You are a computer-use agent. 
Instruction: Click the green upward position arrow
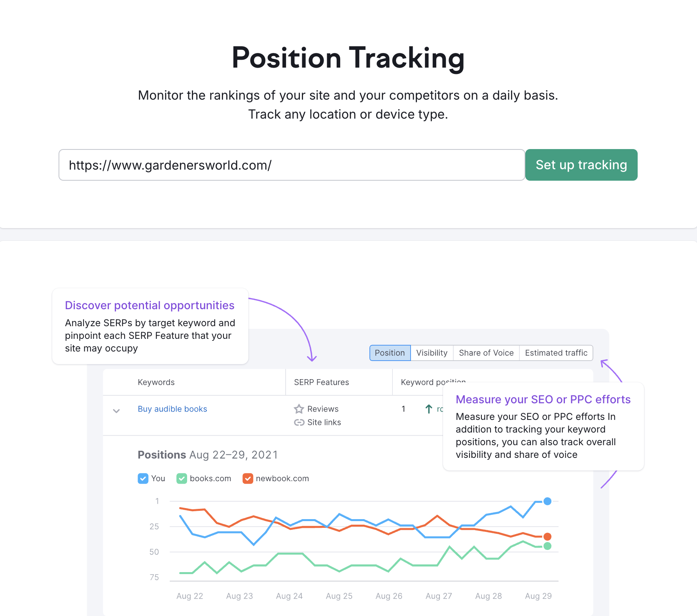pos(429,409)
